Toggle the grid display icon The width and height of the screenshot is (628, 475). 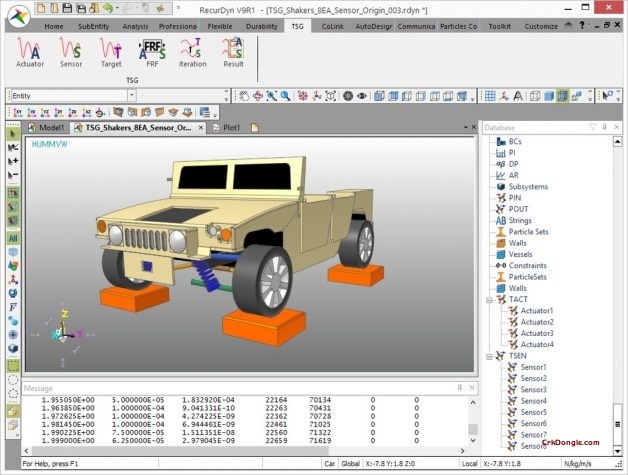point(490,96)
